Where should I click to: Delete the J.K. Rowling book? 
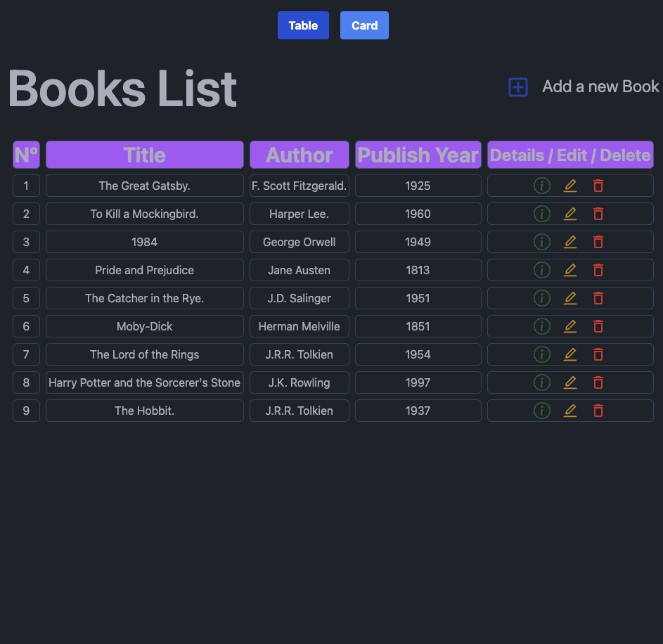pos(598,382)
